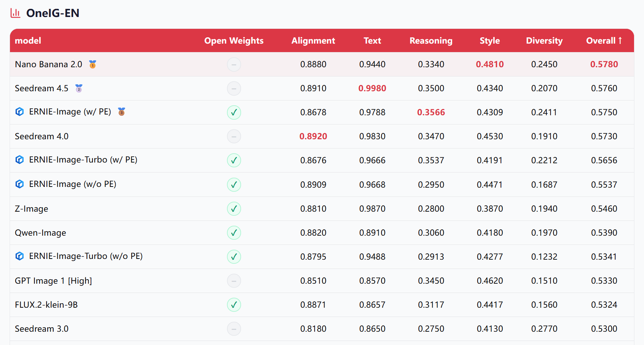This screenshot has height=345, width=644.
Task: Click the bronze medal beside ERNIE-Image (w/ PE)
Action: [121, 112]
